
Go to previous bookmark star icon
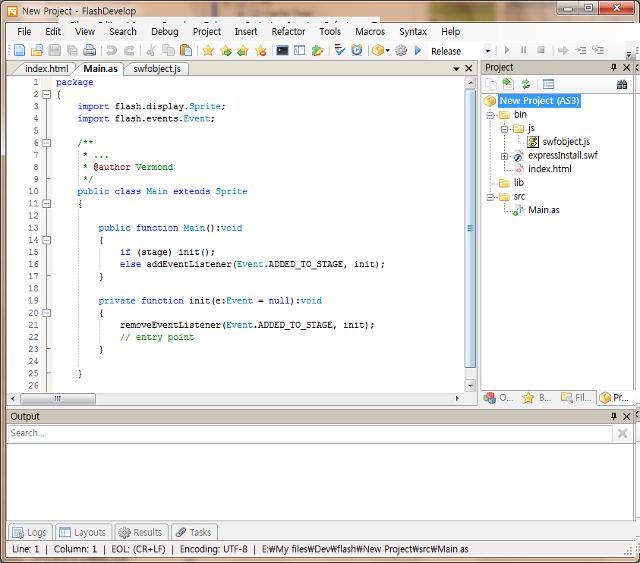point(243,50)
